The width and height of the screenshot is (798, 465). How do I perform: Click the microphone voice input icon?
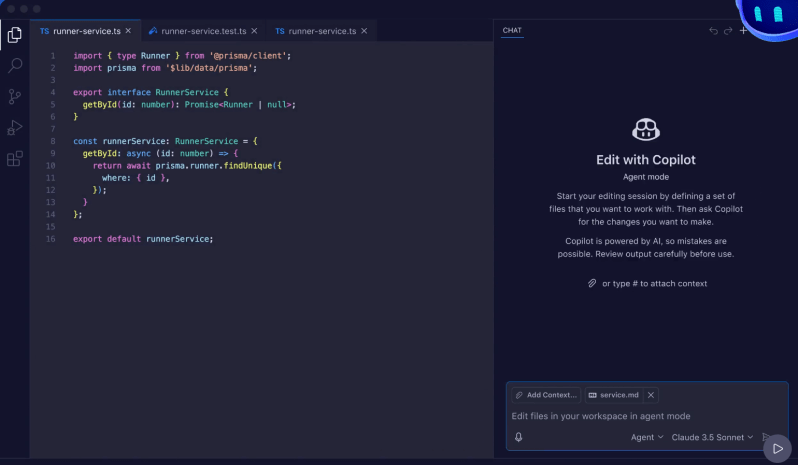point(519,437)
